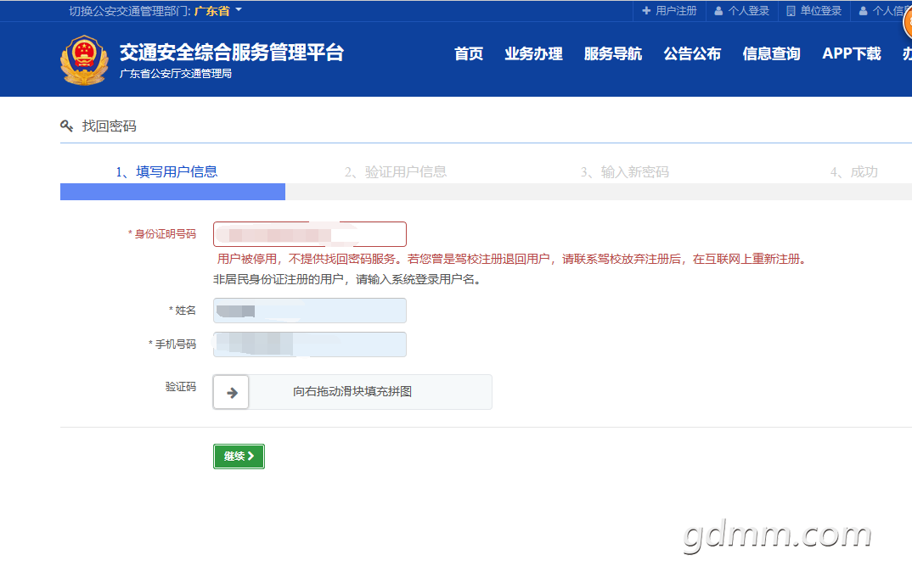
Task: Open the 业务办理 menu
Action: pos(533,53)
